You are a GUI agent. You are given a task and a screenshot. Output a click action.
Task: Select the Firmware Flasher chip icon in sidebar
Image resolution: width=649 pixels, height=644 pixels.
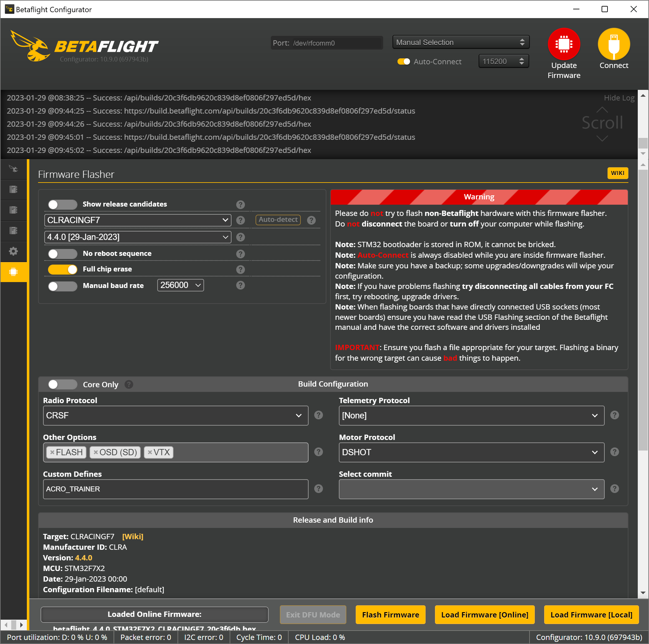pos(13,272)
